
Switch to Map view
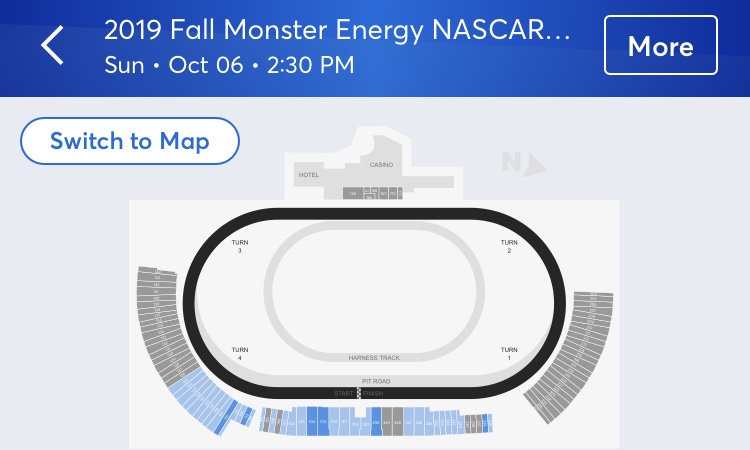130,141
